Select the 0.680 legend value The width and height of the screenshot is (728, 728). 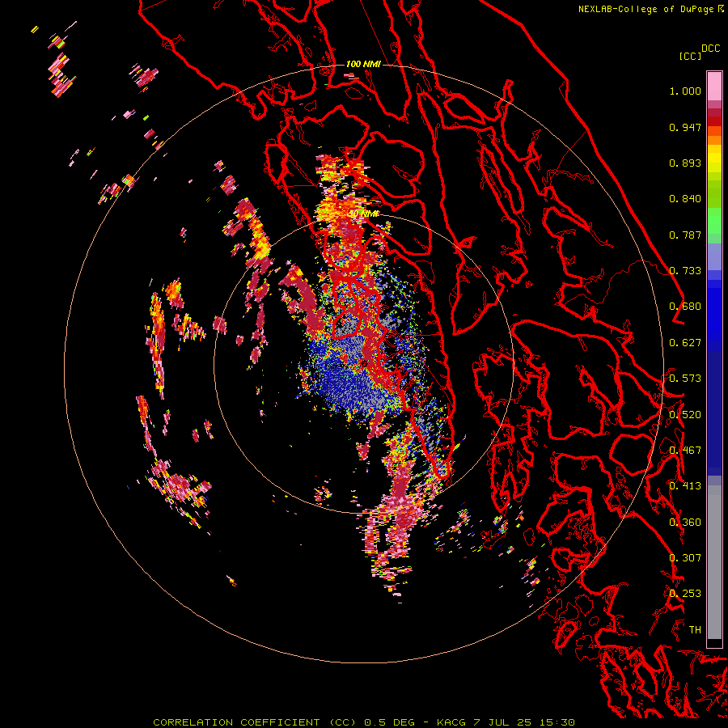(x=685, y=307)
